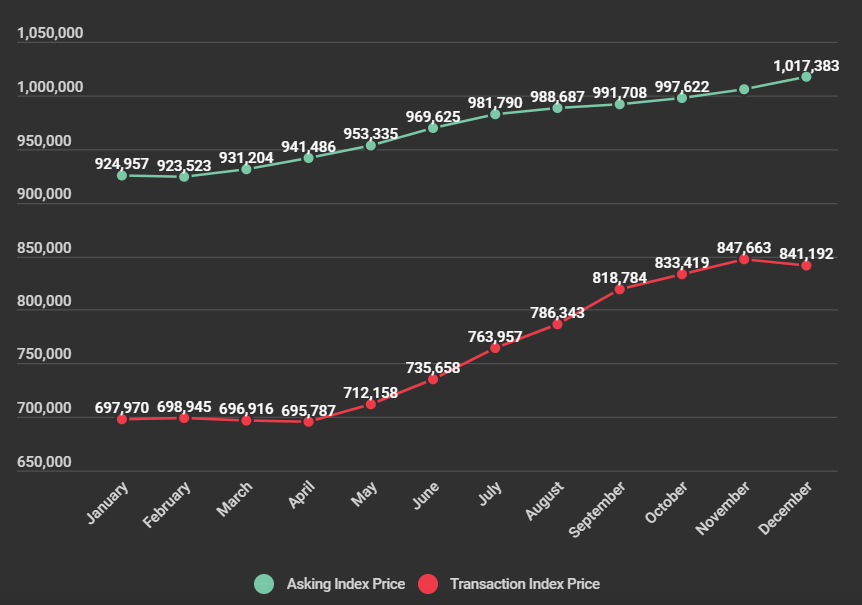Toggle the Transaction Index Price legend swatch

tap(428, 584)
